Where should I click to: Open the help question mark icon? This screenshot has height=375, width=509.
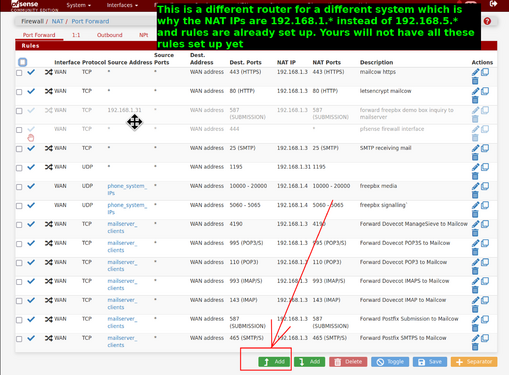point(487,21)
